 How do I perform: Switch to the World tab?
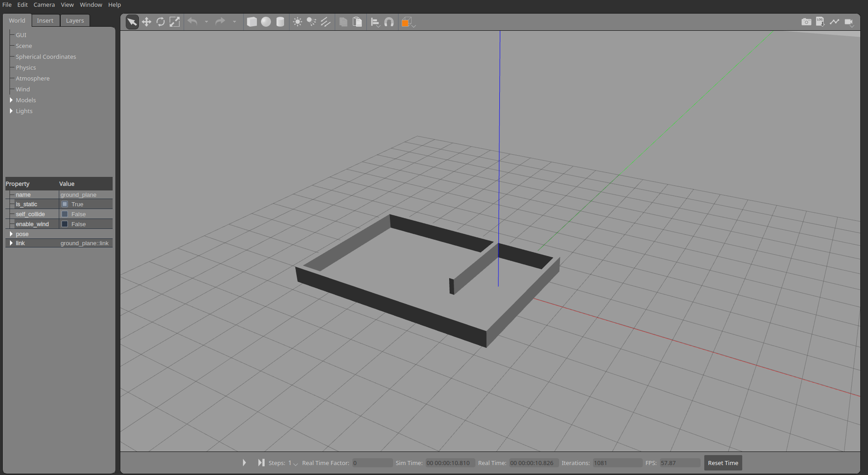click(17, 20)
